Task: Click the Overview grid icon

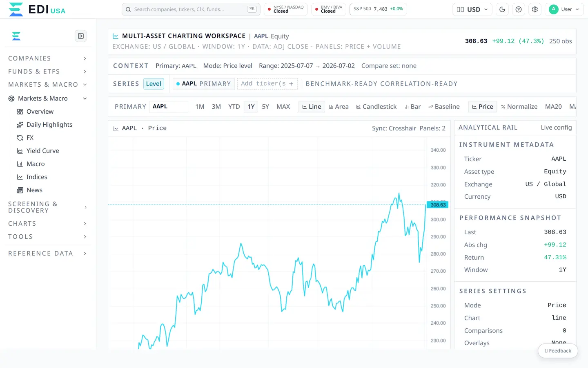Action: click(20, 112)
